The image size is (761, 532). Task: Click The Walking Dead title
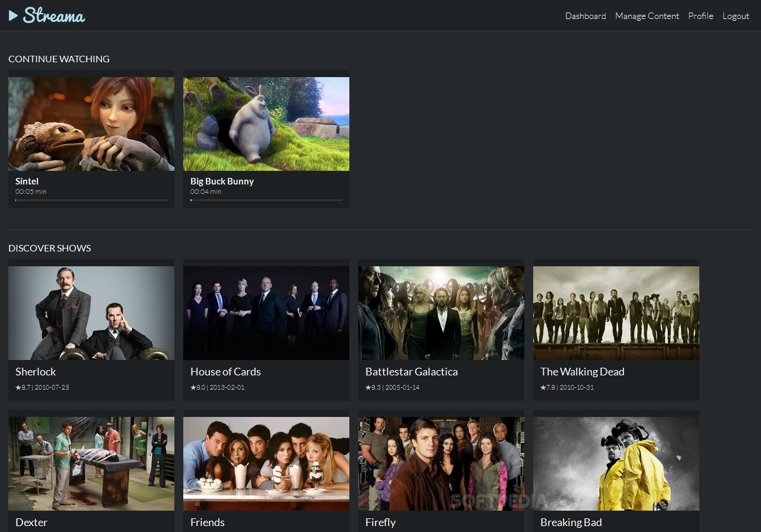582,372
